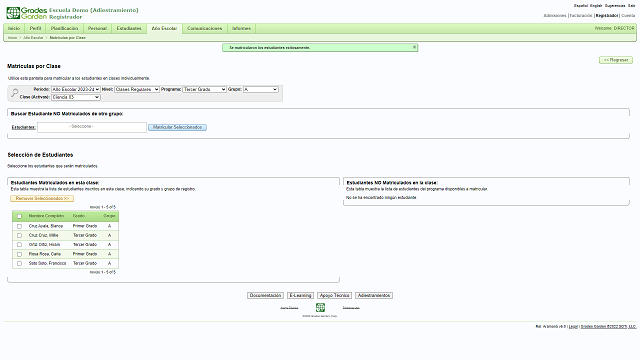Open the Programa dropdown showing Tercer Grado

click(x=204, y=89)
